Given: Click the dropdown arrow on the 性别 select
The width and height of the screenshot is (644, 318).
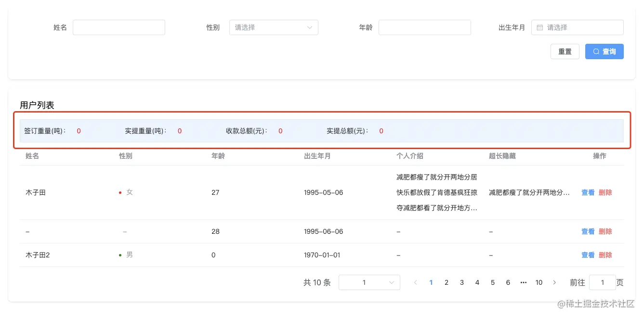Looking at the screenshot, I should (311, 27).
